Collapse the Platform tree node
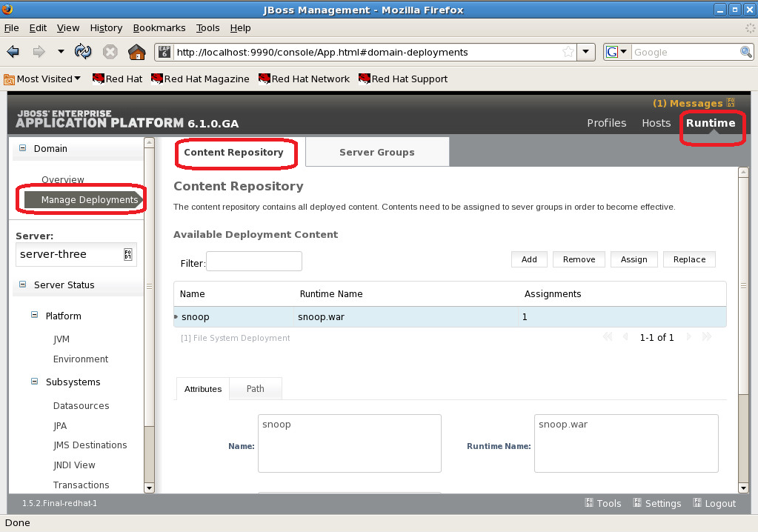This screenshot has height=532, width=758. click(x=34, y=315)
